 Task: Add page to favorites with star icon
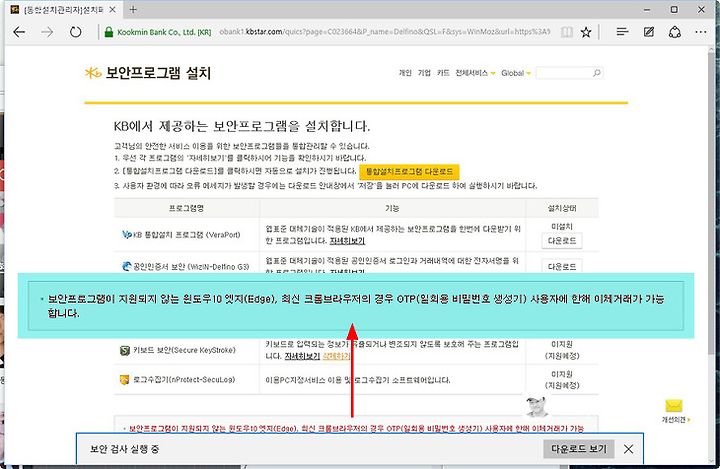click(586, 32)
